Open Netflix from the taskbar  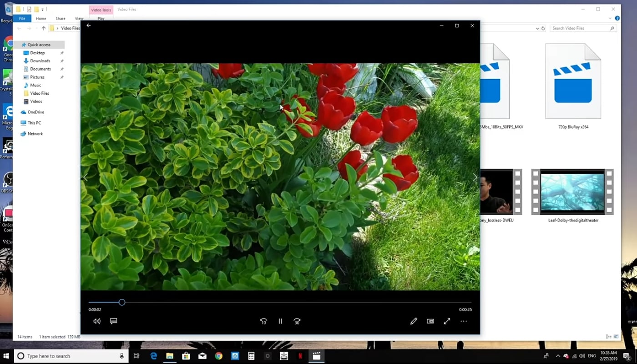[300, 356]
